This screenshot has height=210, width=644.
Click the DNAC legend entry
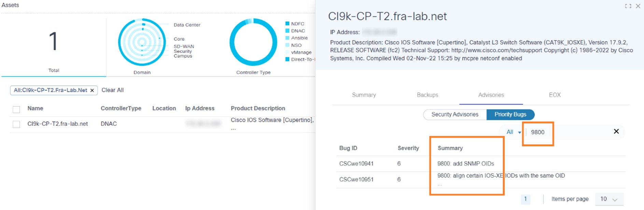(x=298, y=31)
